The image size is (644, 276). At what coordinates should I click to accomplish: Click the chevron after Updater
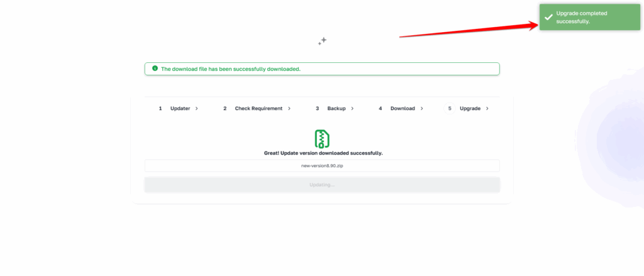[x=197, y=108]
